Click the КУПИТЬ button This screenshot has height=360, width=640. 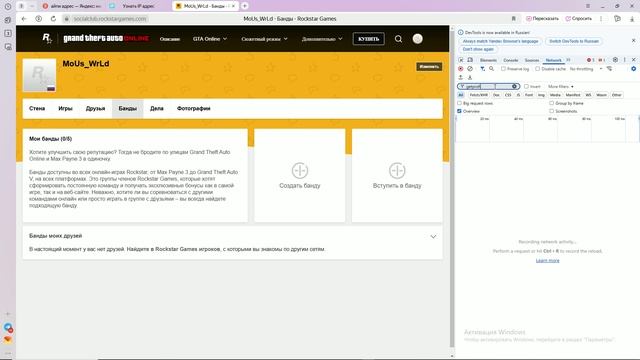click(x=369, y=39)
